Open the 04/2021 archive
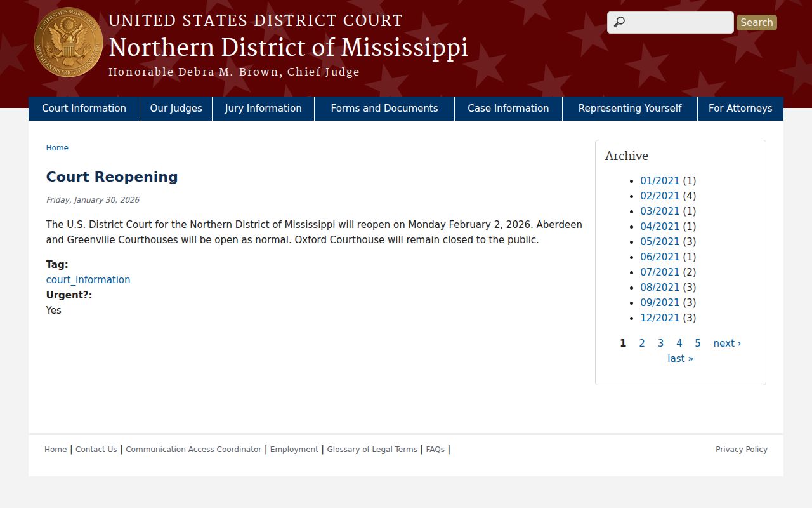812x508 pixels. [x=660, y=227]
